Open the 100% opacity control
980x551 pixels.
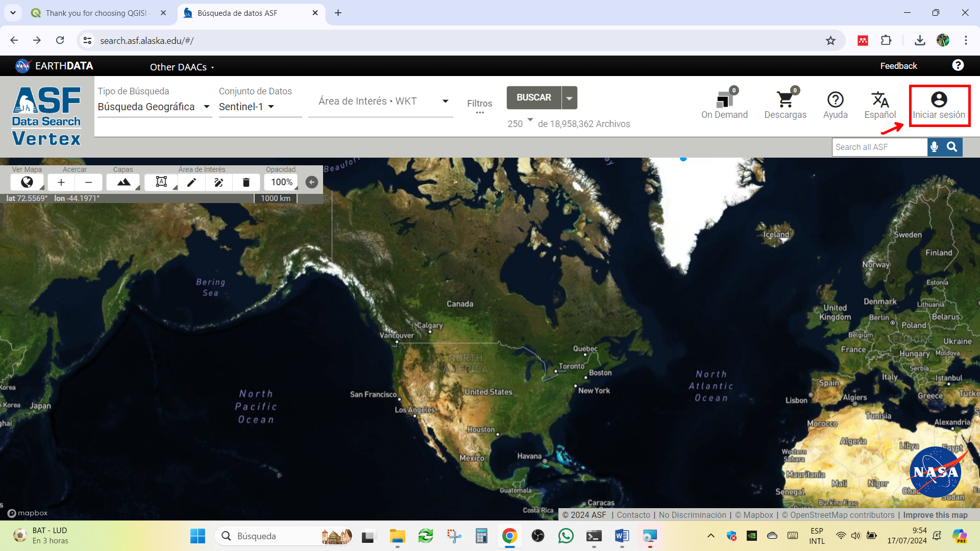[282, 182]
